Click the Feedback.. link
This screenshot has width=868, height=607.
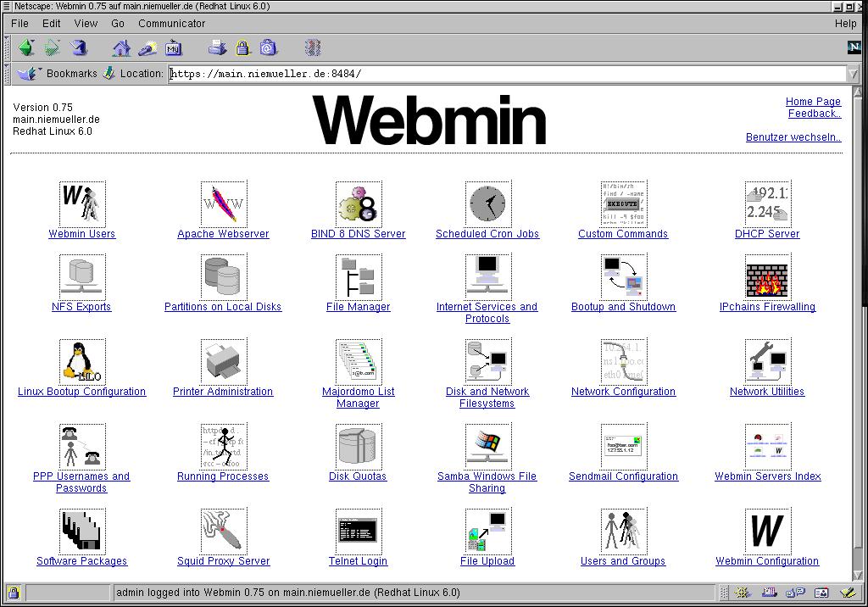point(815,113)
